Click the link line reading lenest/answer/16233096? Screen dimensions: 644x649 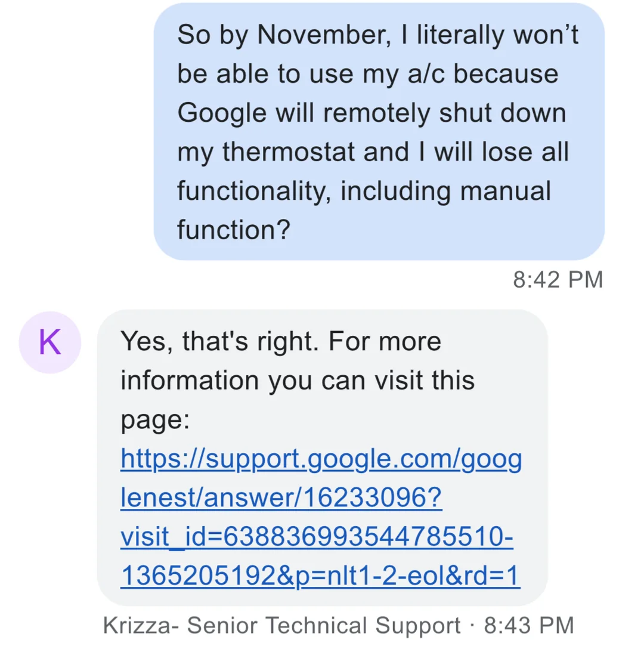(x=281, y=498)
